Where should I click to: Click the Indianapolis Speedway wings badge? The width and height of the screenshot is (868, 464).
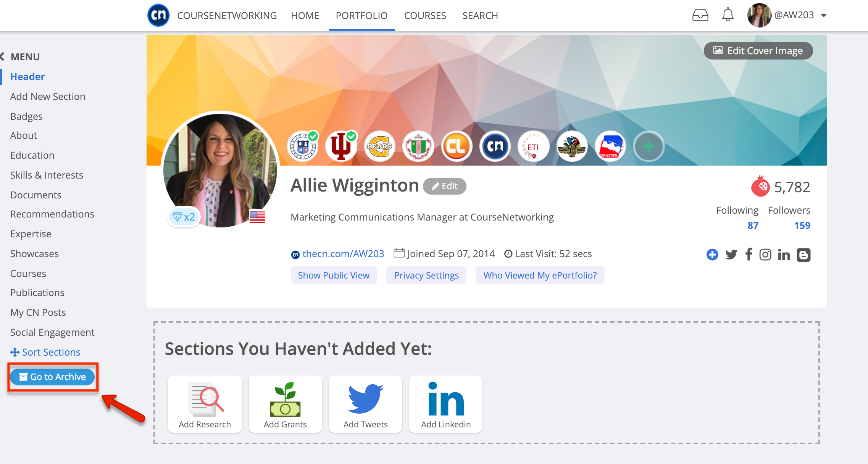(x=572, y=146)
